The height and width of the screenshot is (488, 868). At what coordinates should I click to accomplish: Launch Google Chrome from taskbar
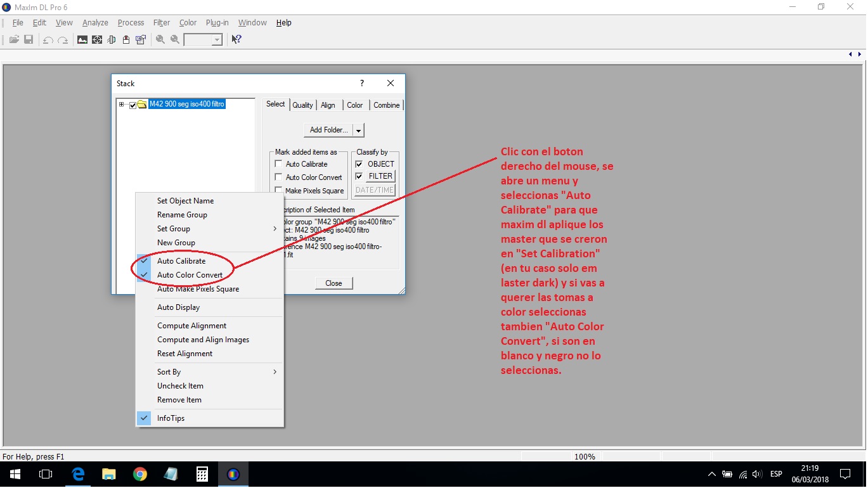click(x=140, y=474)
